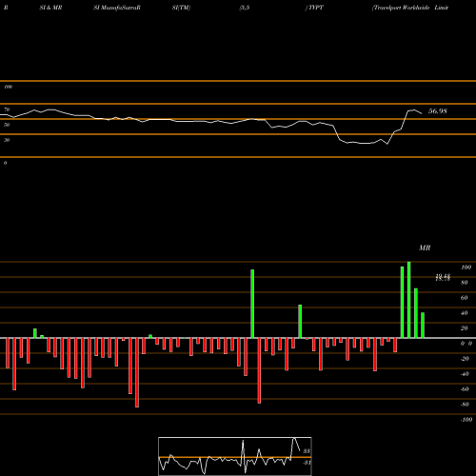Click the -60 label on the MR axis
Viewport: 476px width, 476px height.
pos(465,389)
